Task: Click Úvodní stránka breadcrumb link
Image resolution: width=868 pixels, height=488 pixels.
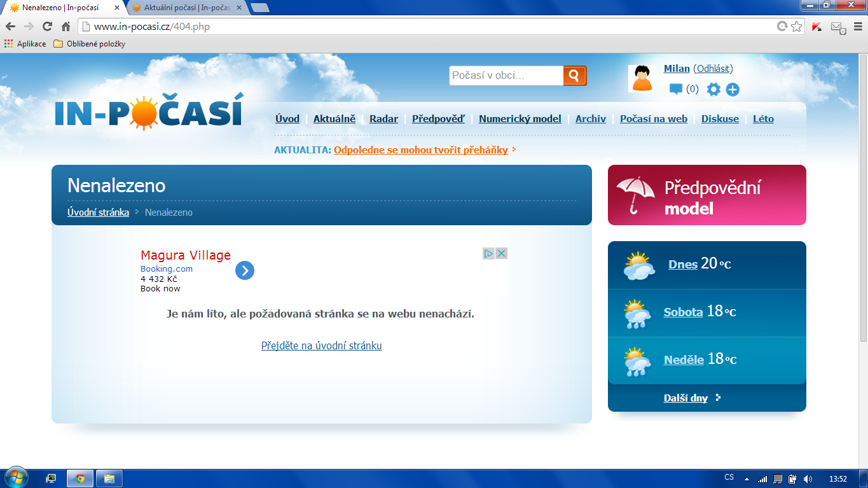Action: pos(99,213)
